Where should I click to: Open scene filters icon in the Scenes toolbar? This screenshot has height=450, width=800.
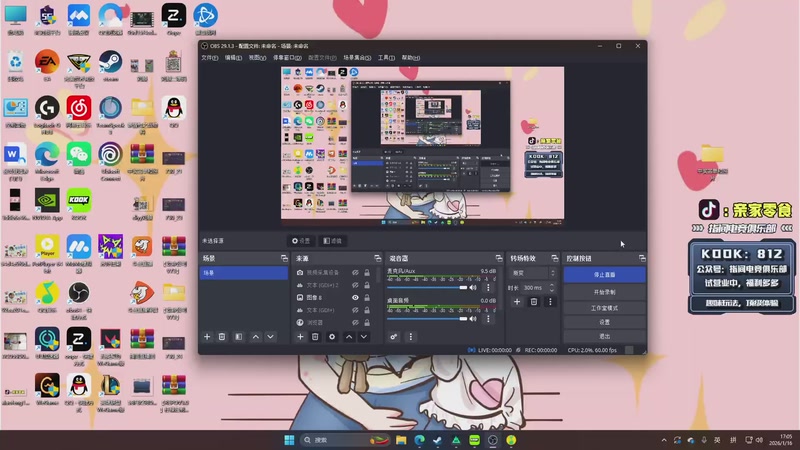[238, 337]
